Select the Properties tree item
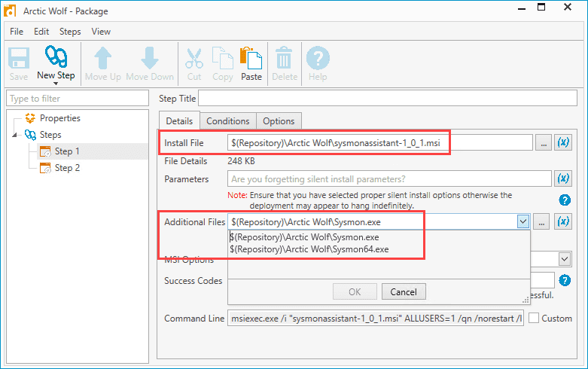The height and width of the screenshot is (369, 588). 60,118
